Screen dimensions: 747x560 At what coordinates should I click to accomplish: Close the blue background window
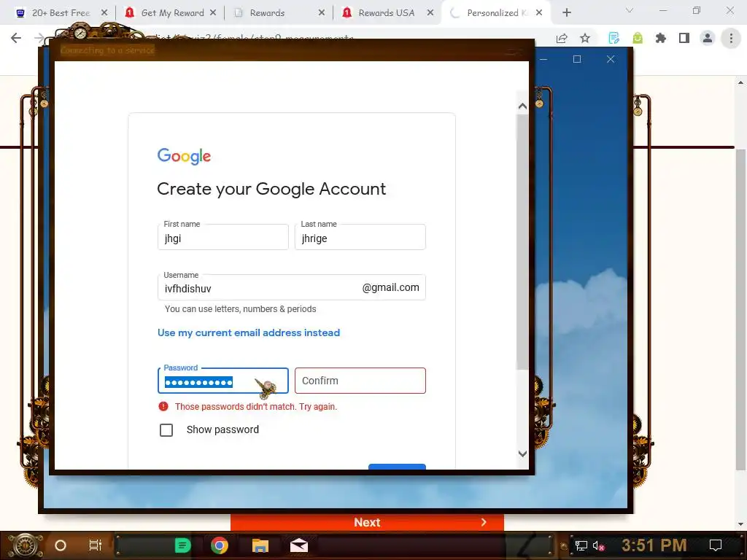(611, 59)
